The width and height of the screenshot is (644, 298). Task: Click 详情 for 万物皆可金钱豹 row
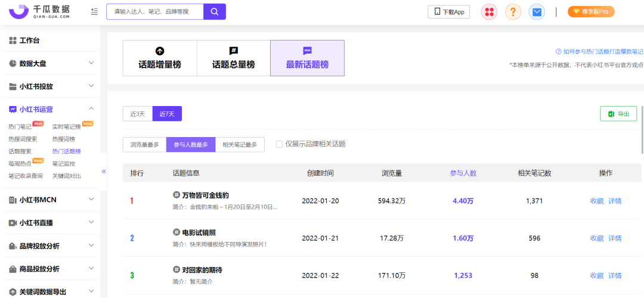pos(615,201)
